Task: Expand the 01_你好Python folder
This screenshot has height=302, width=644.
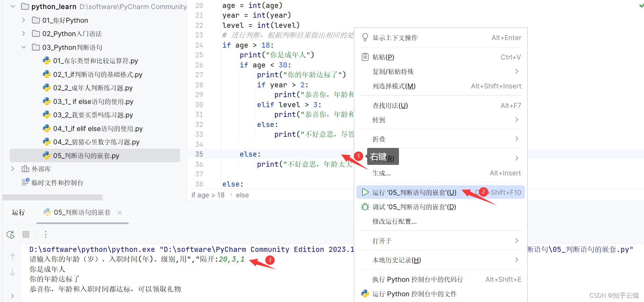Action: click(x=23, y=20)
